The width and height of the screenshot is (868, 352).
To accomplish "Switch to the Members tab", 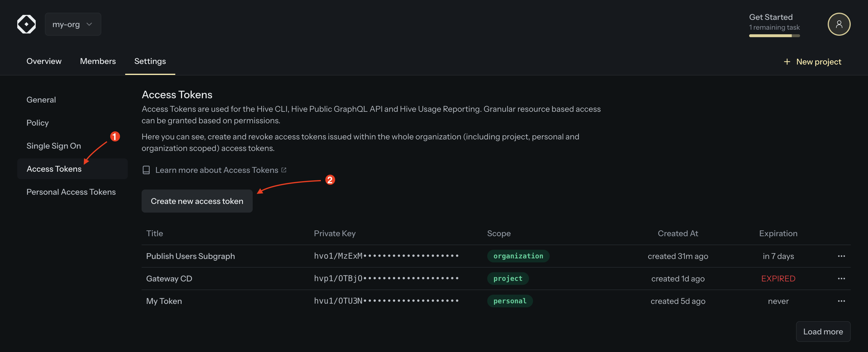I will click(x=98, y=61).
